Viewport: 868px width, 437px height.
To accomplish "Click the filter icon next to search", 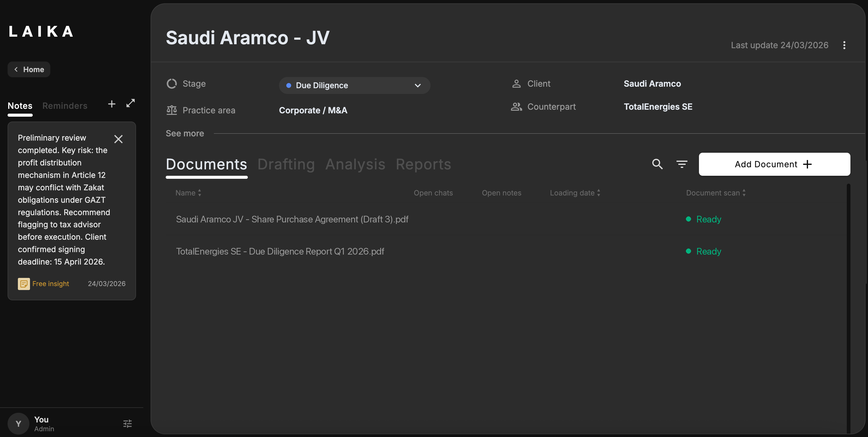I will point(682,164).
